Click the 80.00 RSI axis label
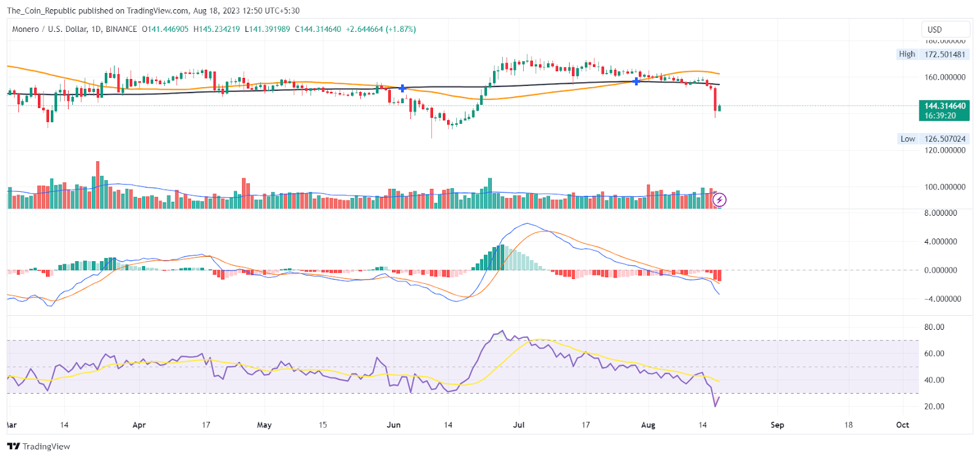Viewport: 980px width, 458px height. [x=935, y=327]
